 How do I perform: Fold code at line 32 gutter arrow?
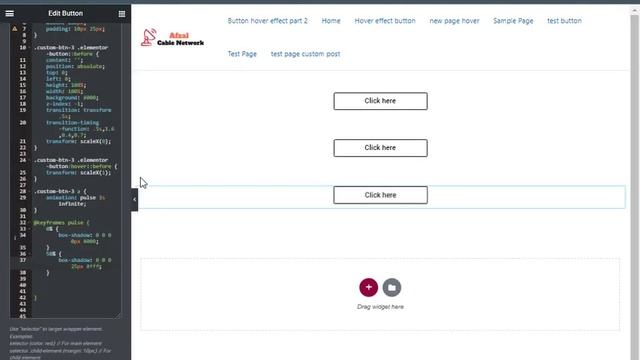pos(29,223)
